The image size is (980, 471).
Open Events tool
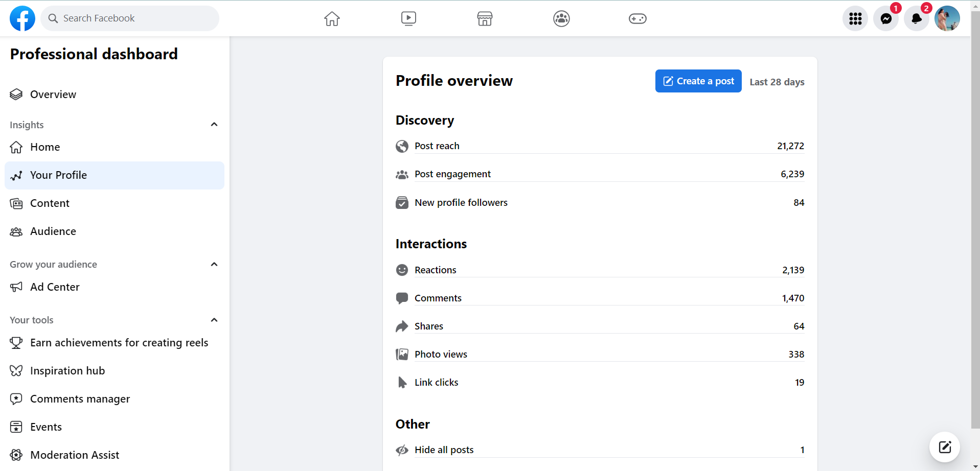click(x=115, y=427)
